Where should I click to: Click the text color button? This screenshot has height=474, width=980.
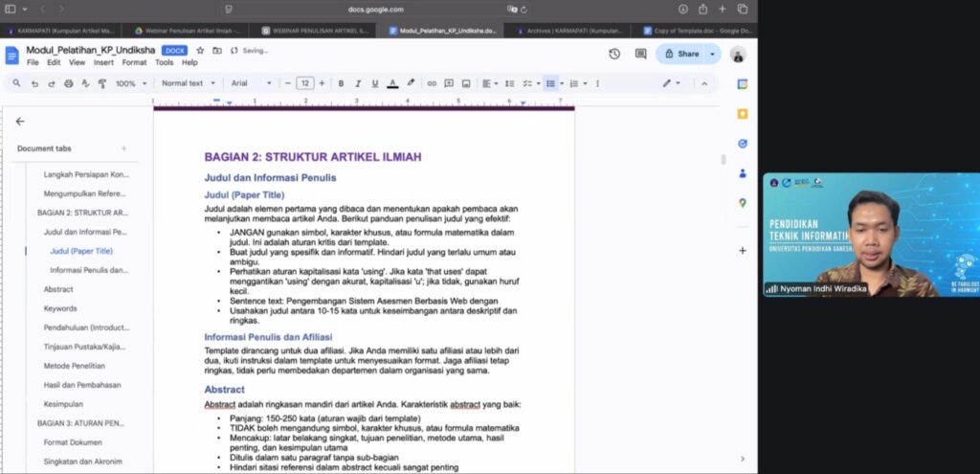[x=392, y=83]
